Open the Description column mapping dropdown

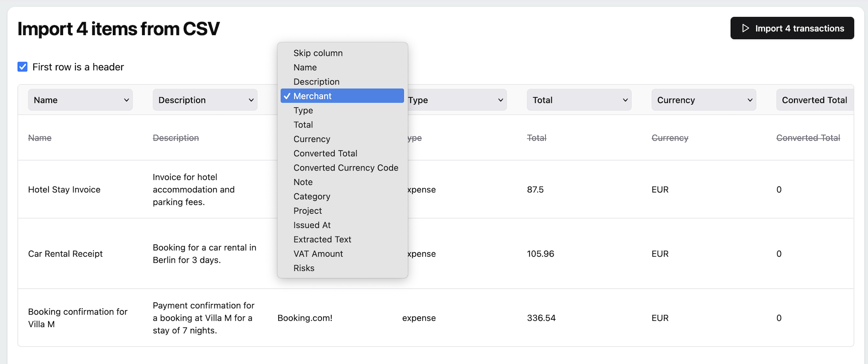pos(205,100)
